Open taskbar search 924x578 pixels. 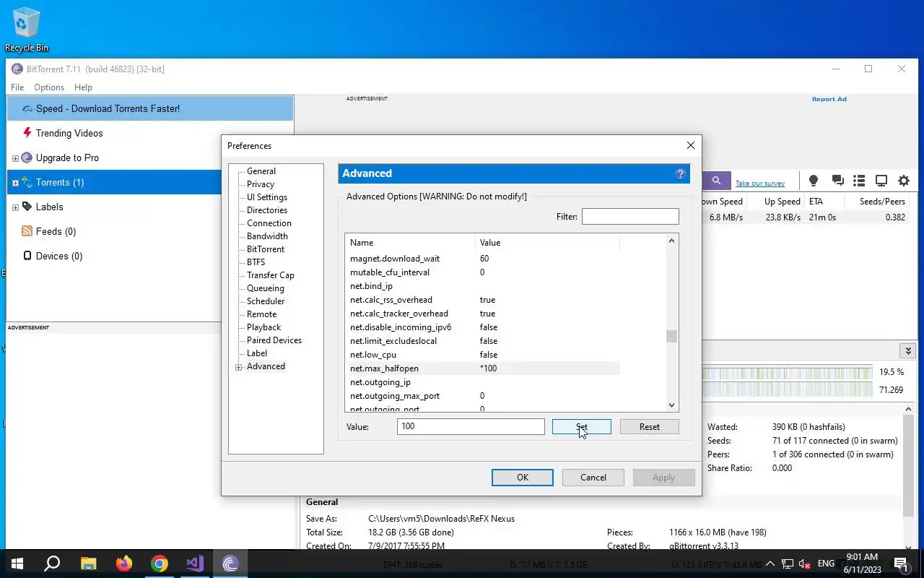tap(52, 564)
